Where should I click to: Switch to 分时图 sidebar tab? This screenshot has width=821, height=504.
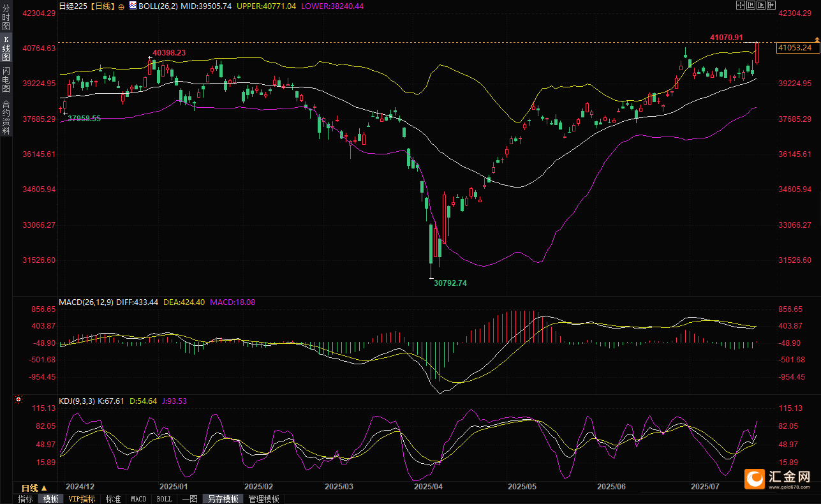[x=6, y=17]
